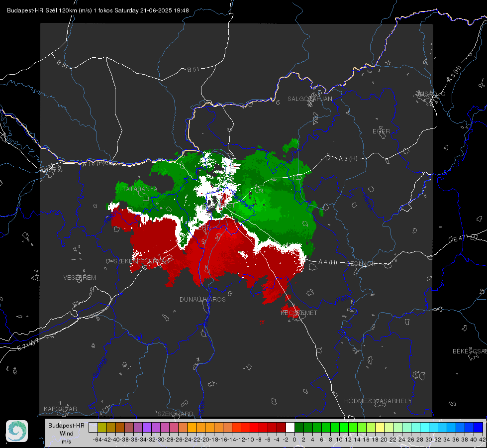Click the BEKESCSABA label at the right edge
Image resolution: width=487 pixels, height=448 pixels.
470,351
